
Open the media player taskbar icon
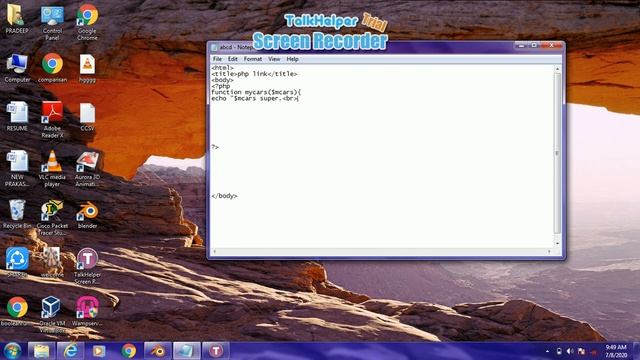(99, 351)
